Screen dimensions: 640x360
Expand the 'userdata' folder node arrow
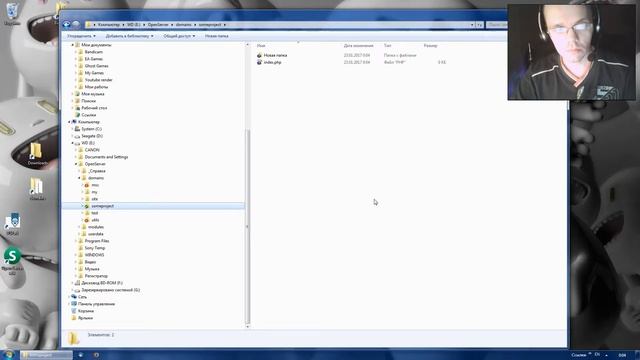[x=79, y=234]
